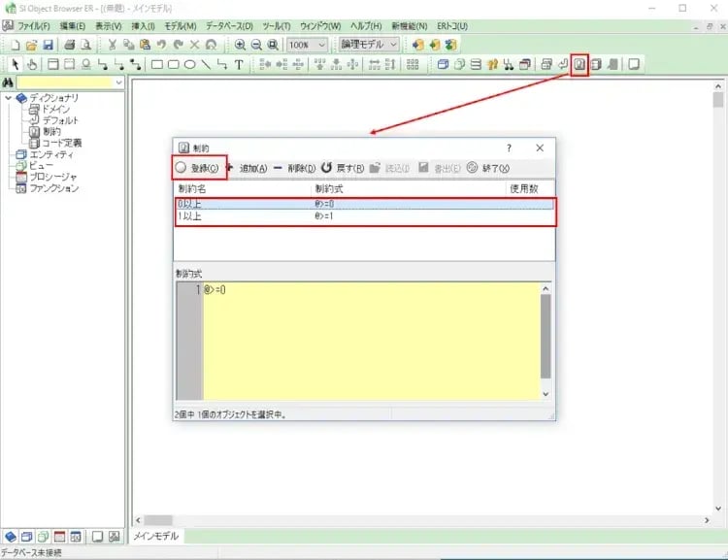Collapse the ディクショナリ tree node

(9, 98)
